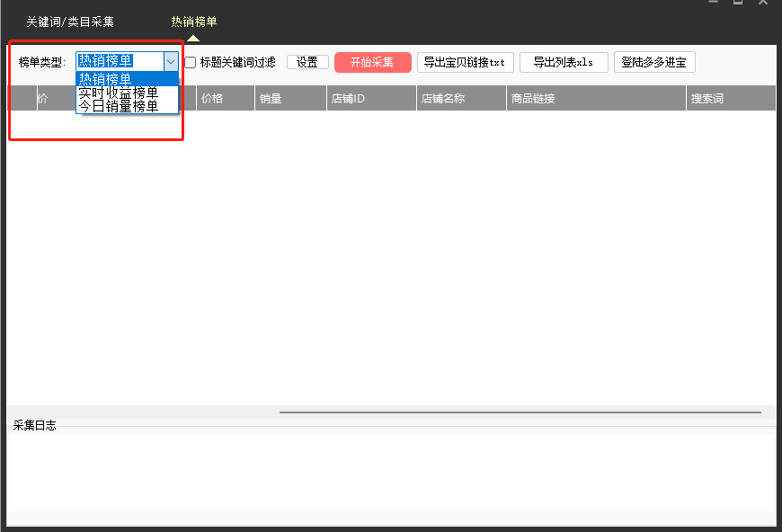Select the 热销榜单 tab
This screenshot has height=532, width=782.
(193, 22)
